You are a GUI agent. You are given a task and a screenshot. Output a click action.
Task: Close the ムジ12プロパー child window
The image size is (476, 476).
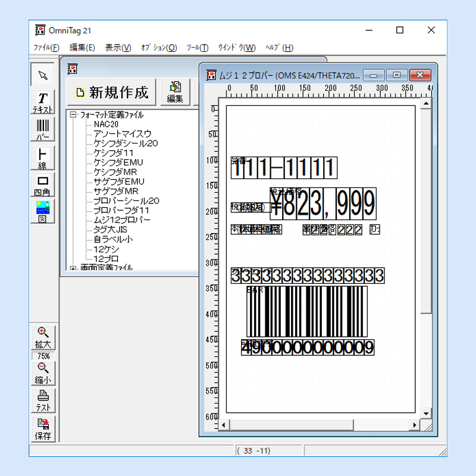coord(420,75)
